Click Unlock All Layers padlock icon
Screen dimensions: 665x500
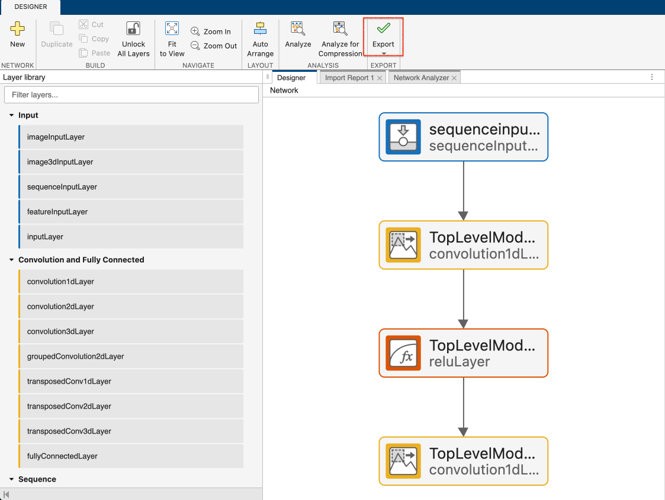tap(133, 28)
